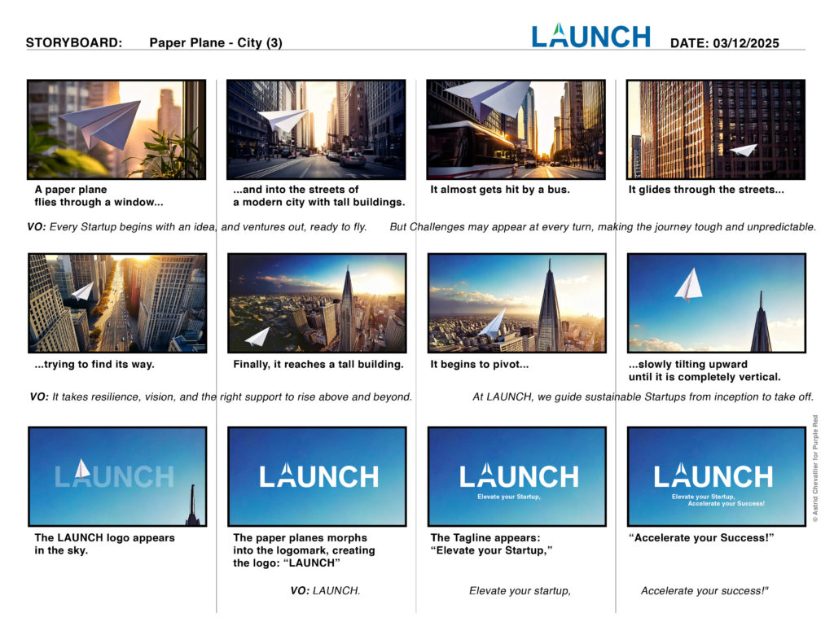834x644 pixels.
Task: Click the sunset frame where the plane reaches the tower
Action: point(317,303)
